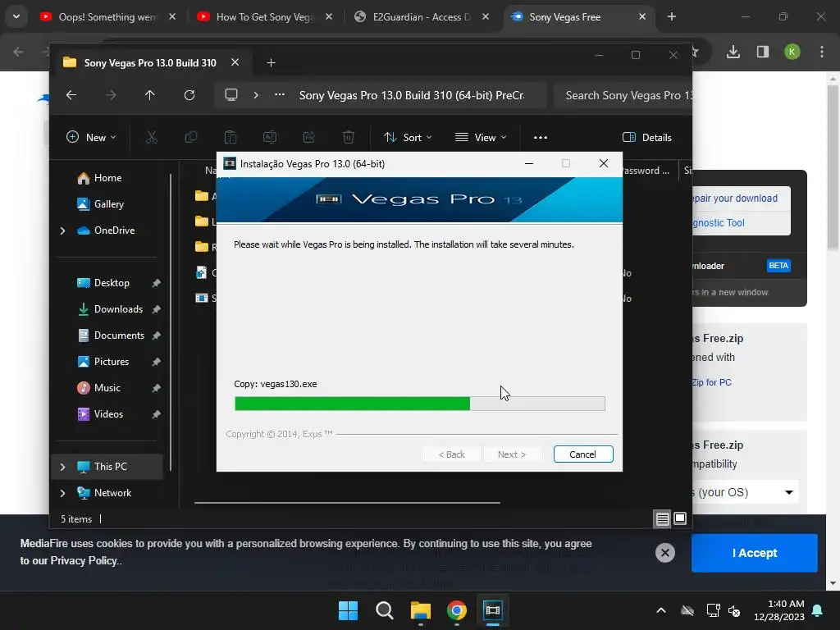Show hidden system tray icons
This screenshot has width=840, height=630.
[661, 610]
